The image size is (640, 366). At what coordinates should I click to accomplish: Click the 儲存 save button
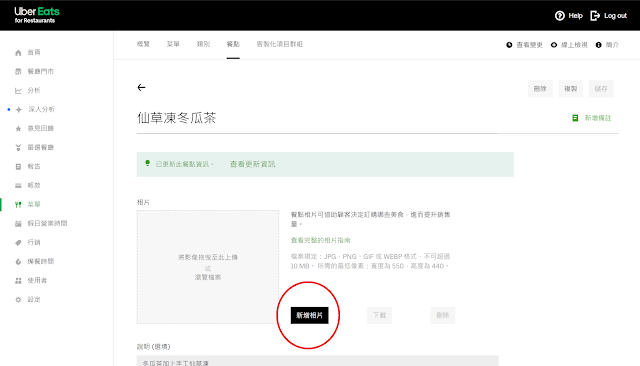601,89
